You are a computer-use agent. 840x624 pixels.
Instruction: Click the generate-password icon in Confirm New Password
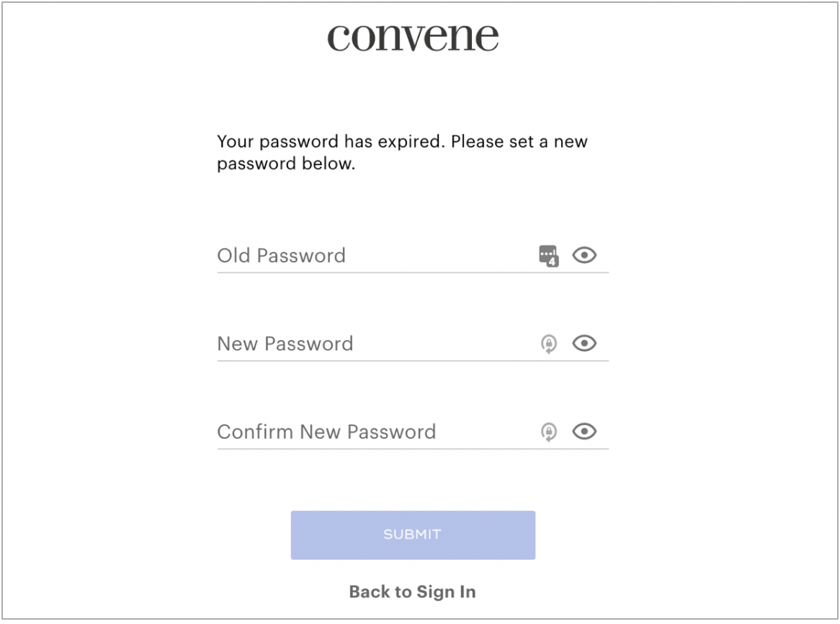549,432
